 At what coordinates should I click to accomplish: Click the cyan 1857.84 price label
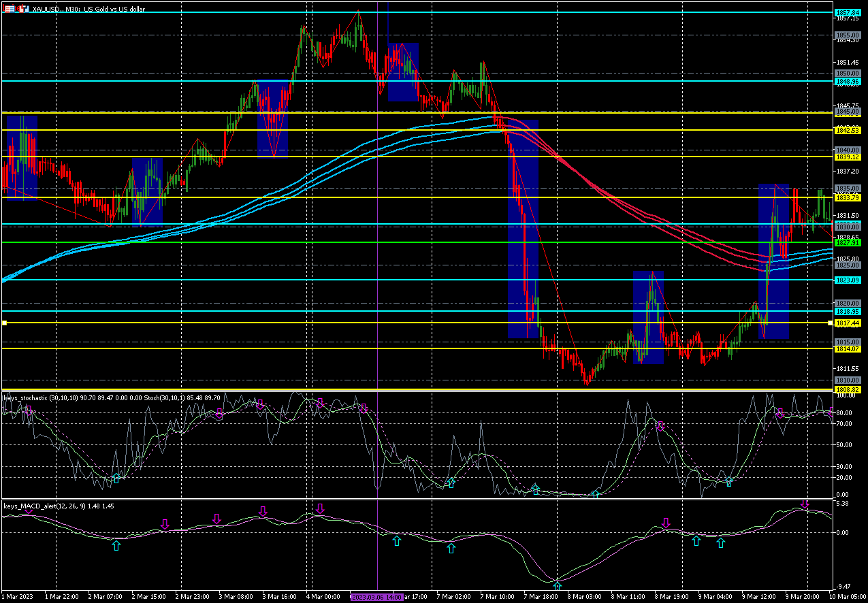pyautogui.click(x=848, y=13)
